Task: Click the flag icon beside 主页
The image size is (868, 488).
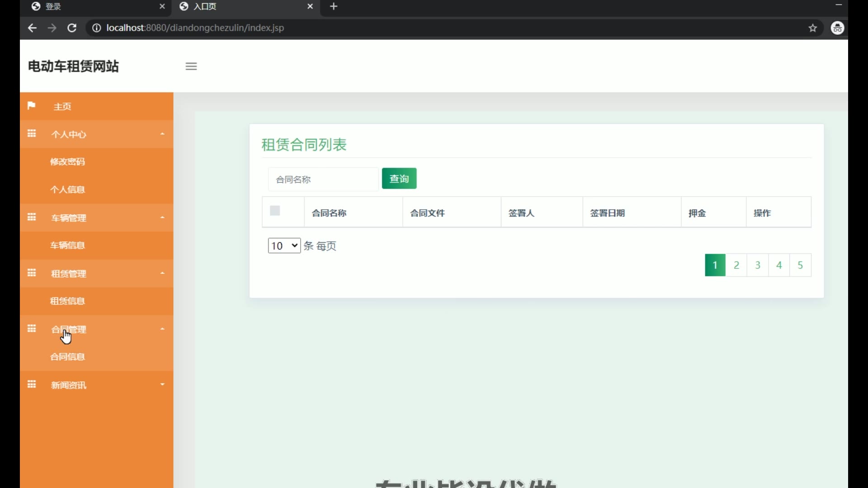Action: click(x=31, y=106)
